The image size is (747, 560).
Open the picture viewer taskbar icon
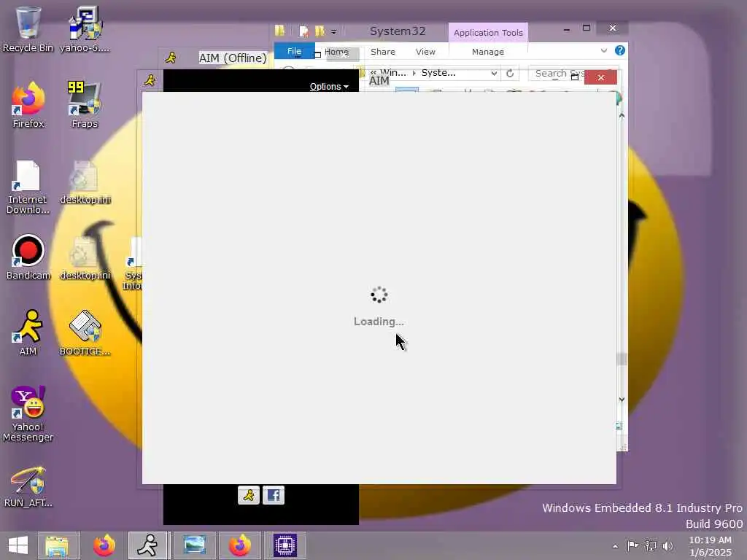194,545
